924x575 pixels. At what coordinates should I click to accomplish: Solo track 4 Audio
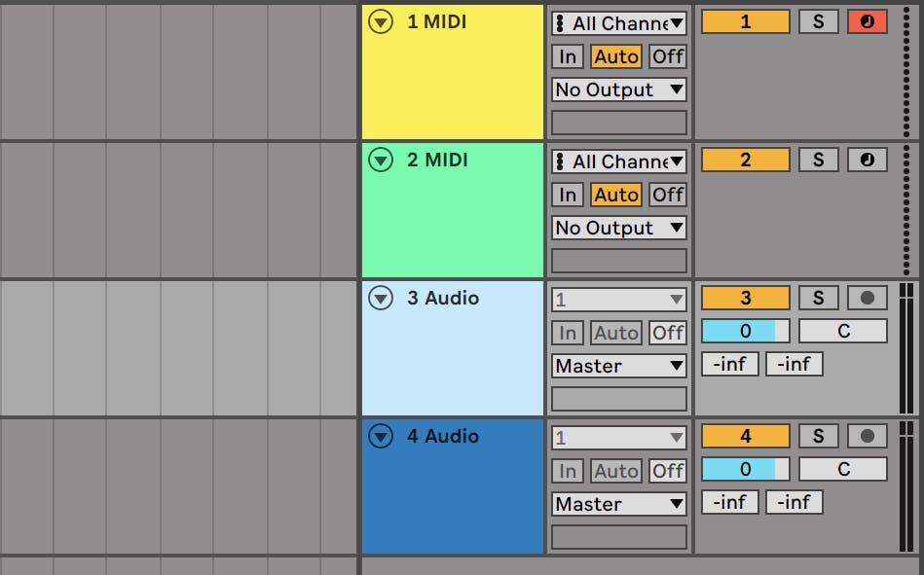pos(821,436)
